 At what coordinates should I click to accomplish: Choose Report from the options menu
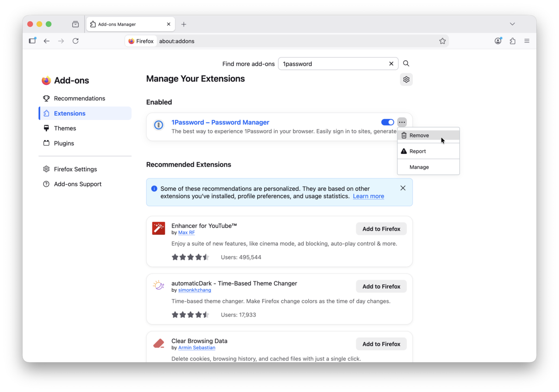pos(428,151)
